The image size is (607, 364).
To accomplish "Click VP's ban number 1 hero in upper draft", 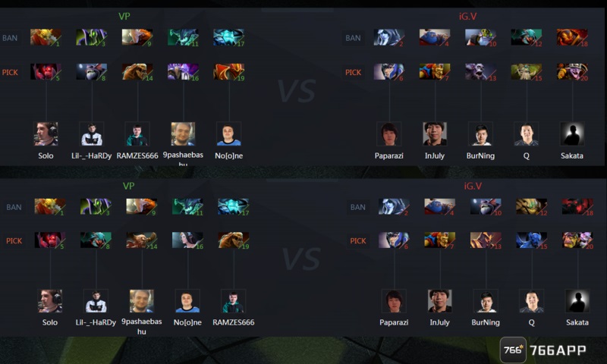I will pos(46,37).
